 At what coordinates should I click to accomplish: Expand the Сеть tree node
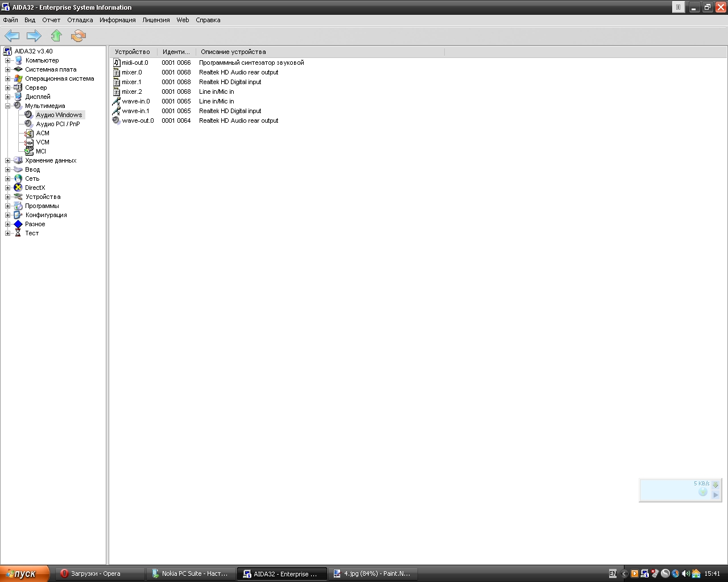click(7, 178)
